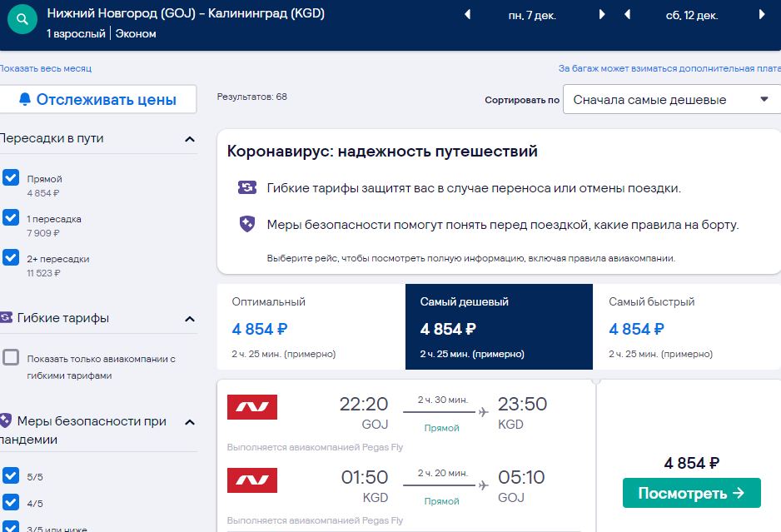Click route Нижний Новгород – Калининград header

point(186,13)
